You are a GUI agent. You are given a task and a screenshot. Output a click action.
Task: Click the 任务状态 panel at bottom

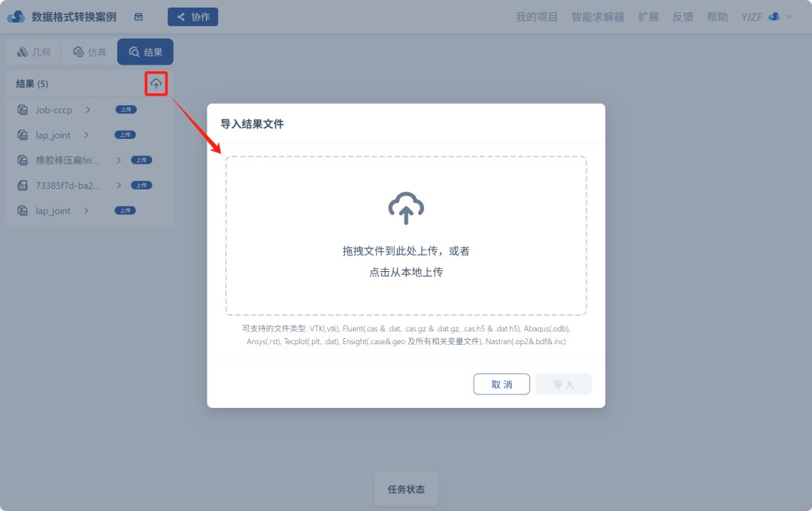coord(406,488)
